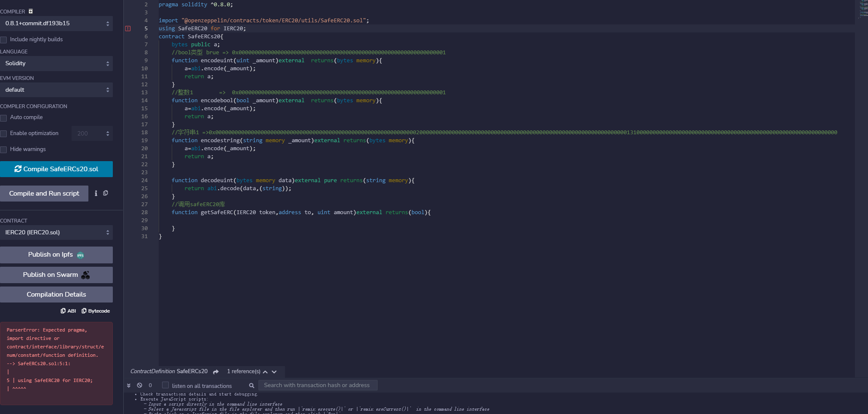Image resolution: width=868 pixels, height=414 pixels.
Task: Click the import statement on line 4
Action: pyautogui.click(x=264, y=21)
